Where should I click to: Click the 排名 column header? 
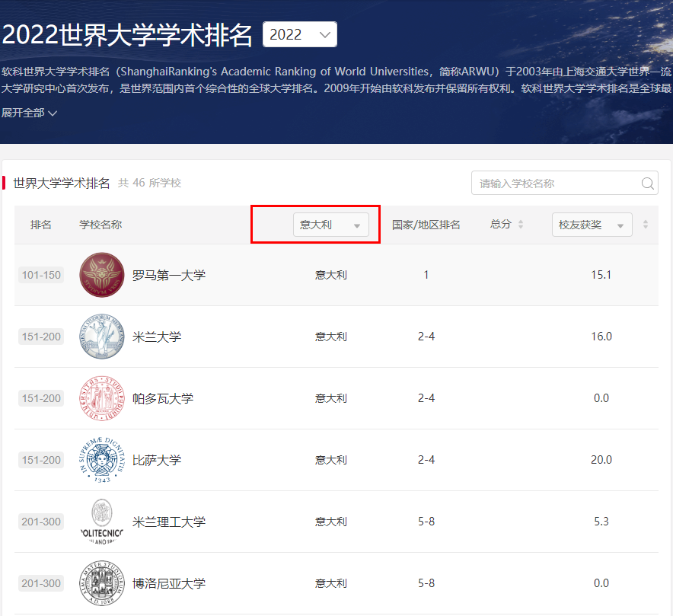(x=41, y=225)
